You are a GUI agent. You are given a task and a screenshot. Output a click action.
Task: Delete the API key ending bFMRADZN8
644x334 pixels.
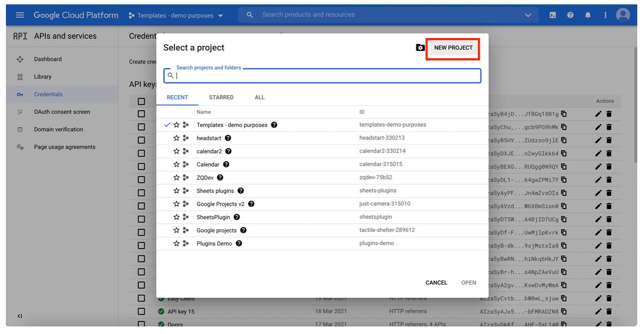tap(609, 312)
